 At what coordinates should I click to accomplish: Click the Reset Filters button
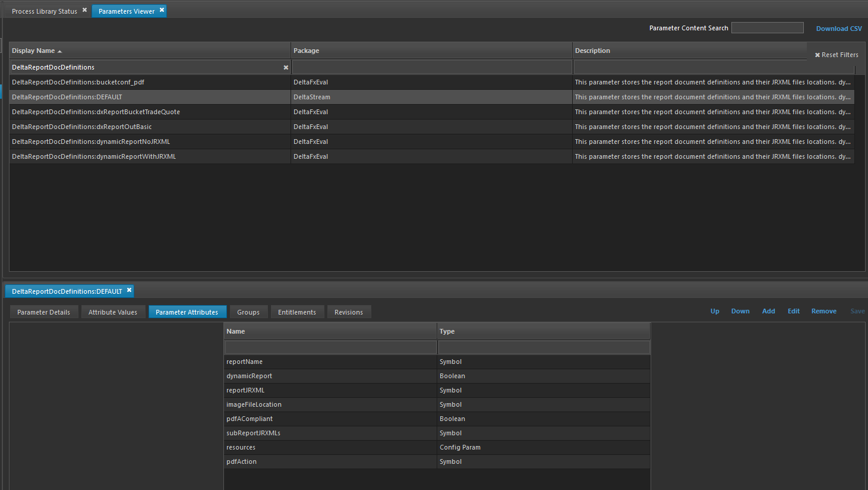(837, 55)
